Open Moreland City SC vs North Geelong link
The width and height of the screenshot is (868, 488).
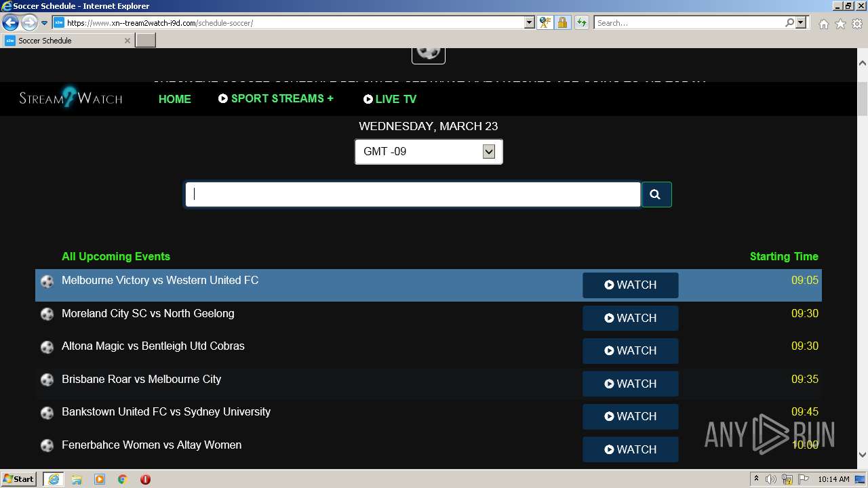coord(148,313)
